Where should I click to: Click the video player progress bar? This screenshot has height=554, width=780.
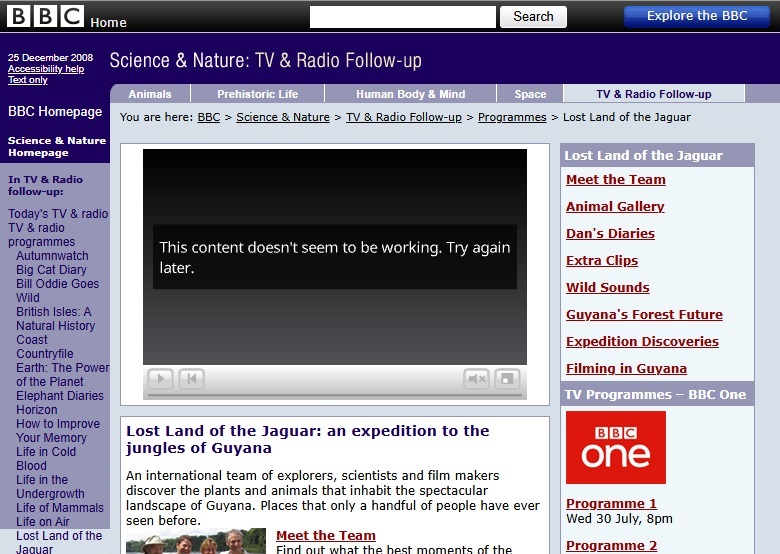click(x=335, y=395)
